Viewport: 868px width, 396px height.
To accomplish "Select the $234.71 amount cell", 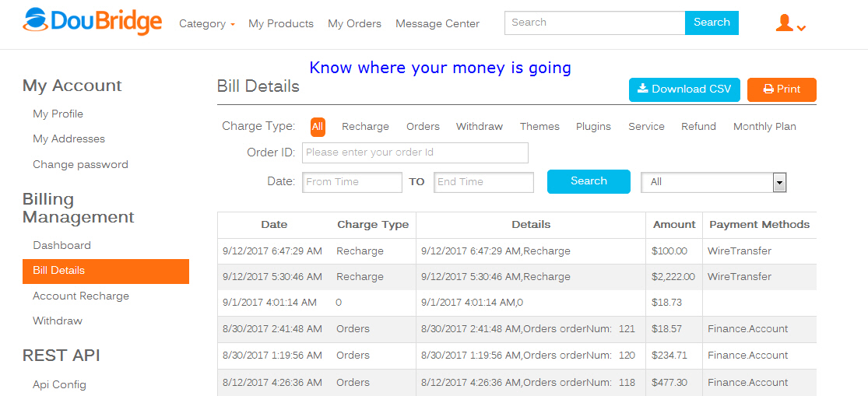I will click(x=674, y=356).
